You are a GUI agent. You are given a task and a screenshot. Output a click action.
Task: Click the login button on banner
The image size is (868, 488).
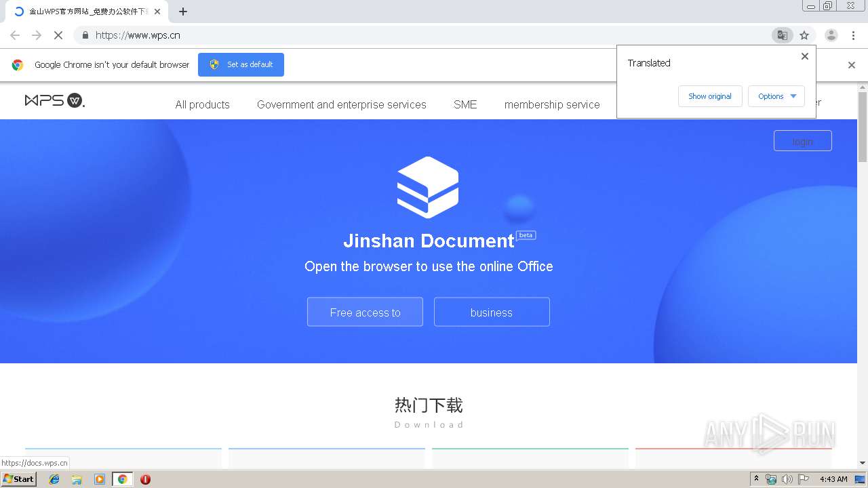803,141
